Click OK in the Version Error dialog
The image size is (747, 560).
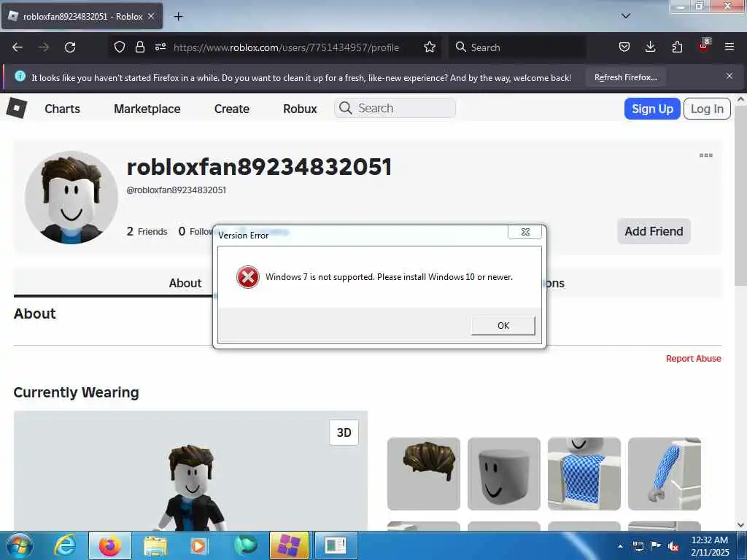(x=503, y=326)
